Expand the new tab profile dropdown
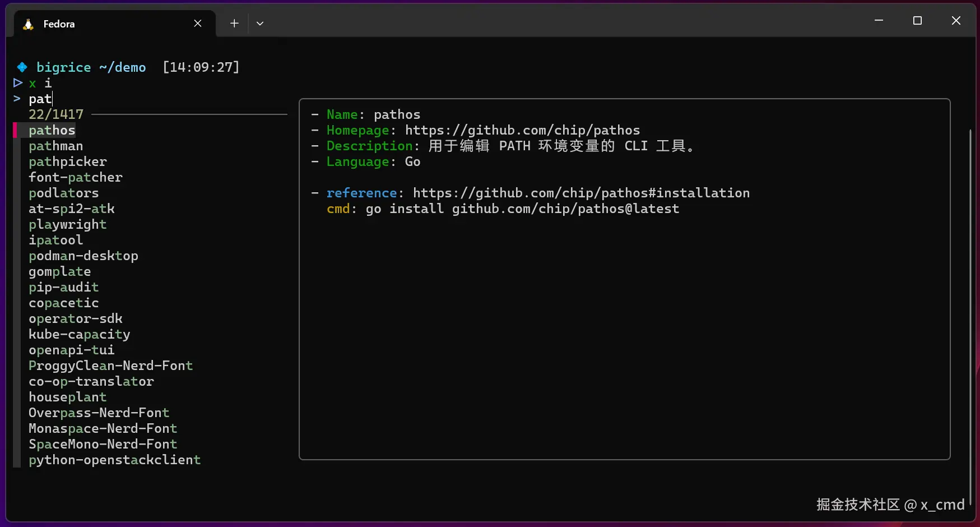 click(x=260, y=24)
